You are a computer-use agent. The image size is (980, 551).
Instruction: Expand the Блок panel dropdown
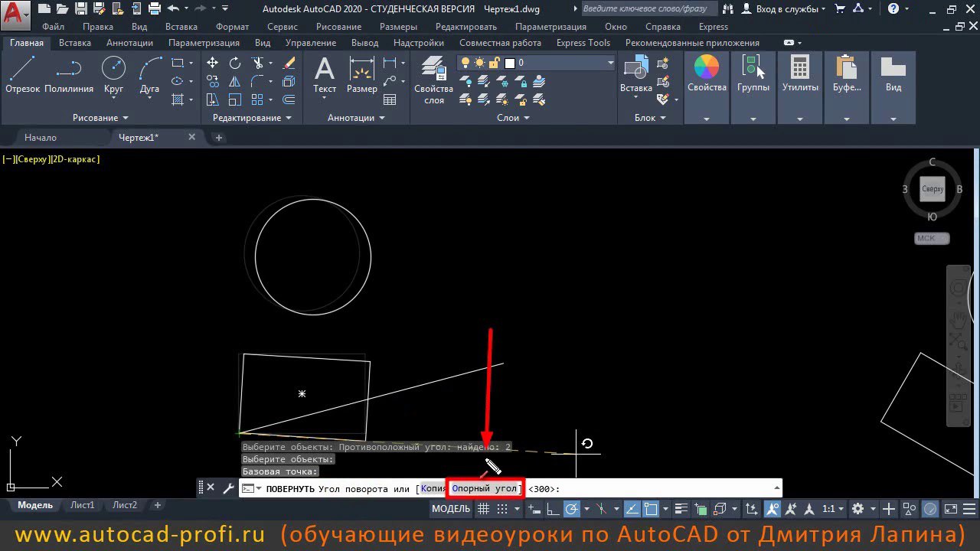tap(663, 118)
